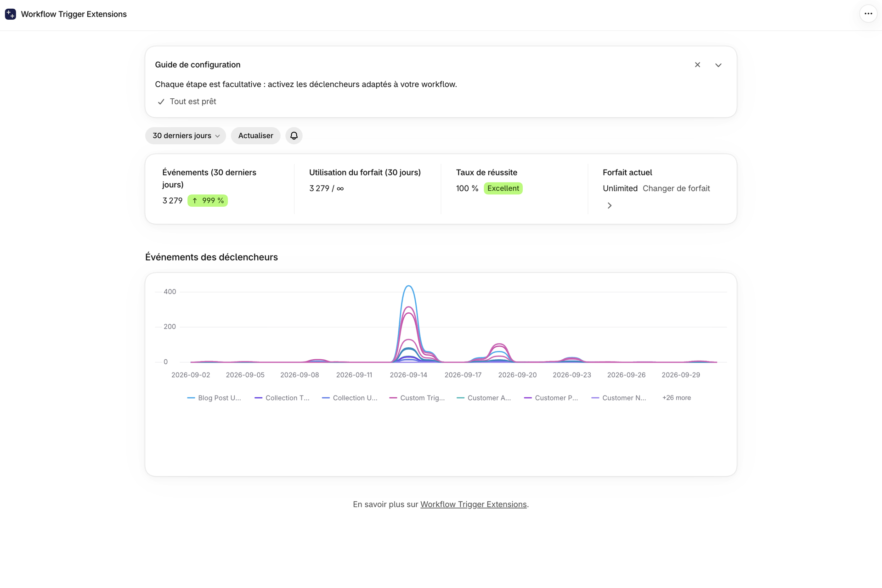
Task: Open the Workflow Trigger Extensions learn more link
Action: tap(473, 504)
